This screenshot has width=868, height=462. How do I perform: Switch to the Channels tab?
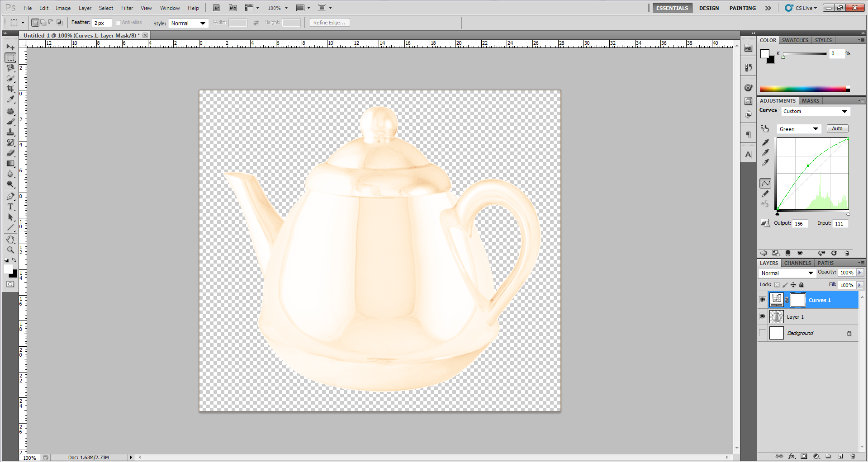click(797, 263)
